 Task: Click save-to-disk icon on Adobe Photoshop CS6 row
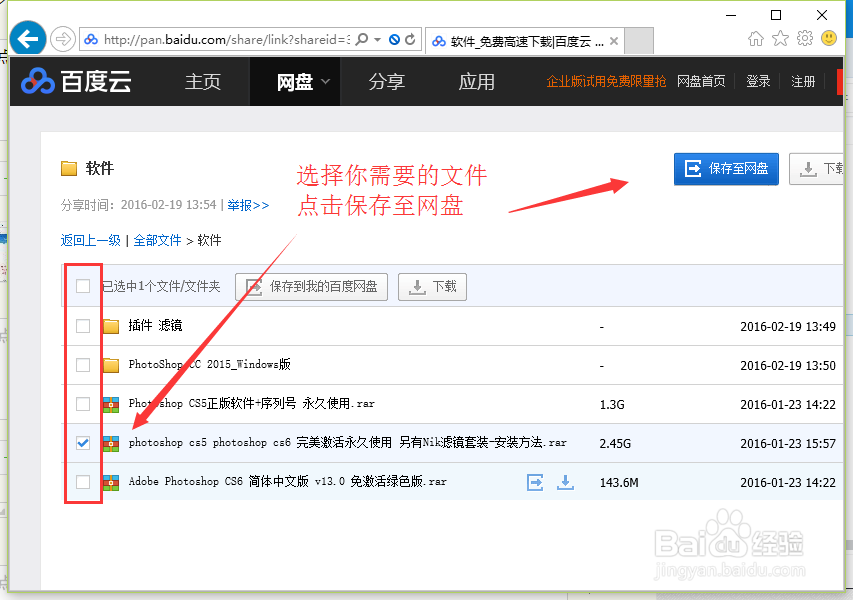pyautogui.click(x=535, y=482)
